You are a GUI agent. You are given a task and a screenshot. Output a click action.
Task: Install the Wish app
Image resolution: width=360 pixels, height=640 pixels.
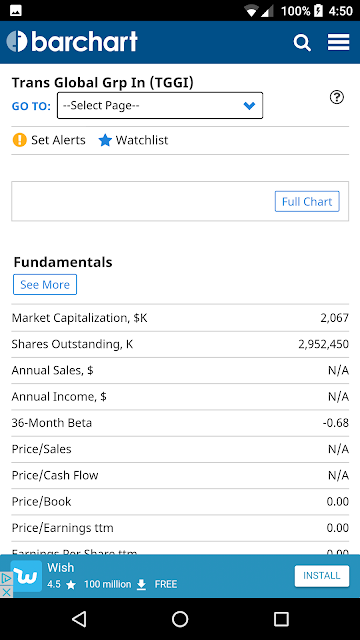pos(322,576)
